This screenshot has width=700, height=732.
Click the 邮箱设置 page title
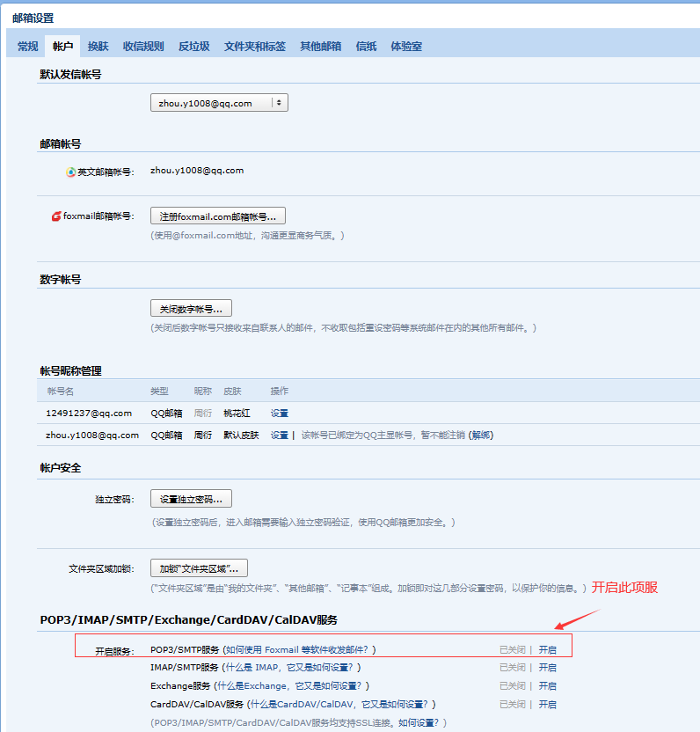point(33,18)
